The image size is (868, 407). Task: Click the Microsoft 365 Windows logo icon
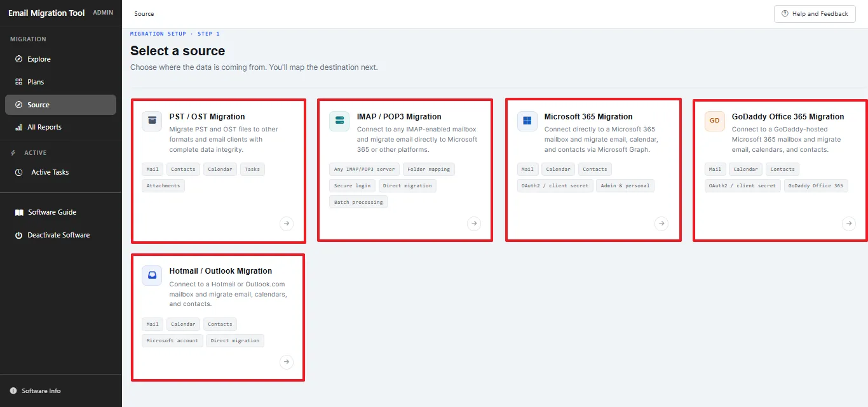click(527, 121)
